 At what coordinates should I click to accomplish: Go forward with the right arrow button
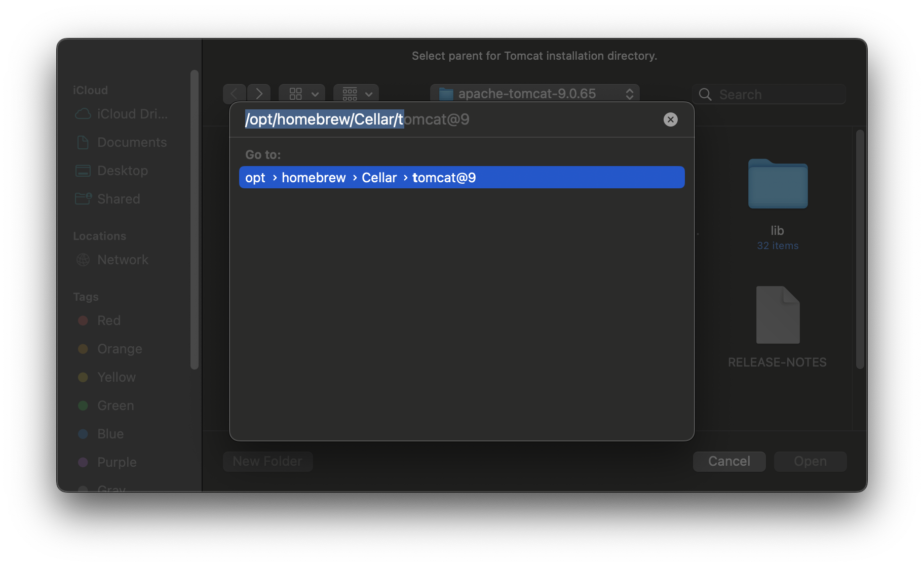tap(259, 94)
